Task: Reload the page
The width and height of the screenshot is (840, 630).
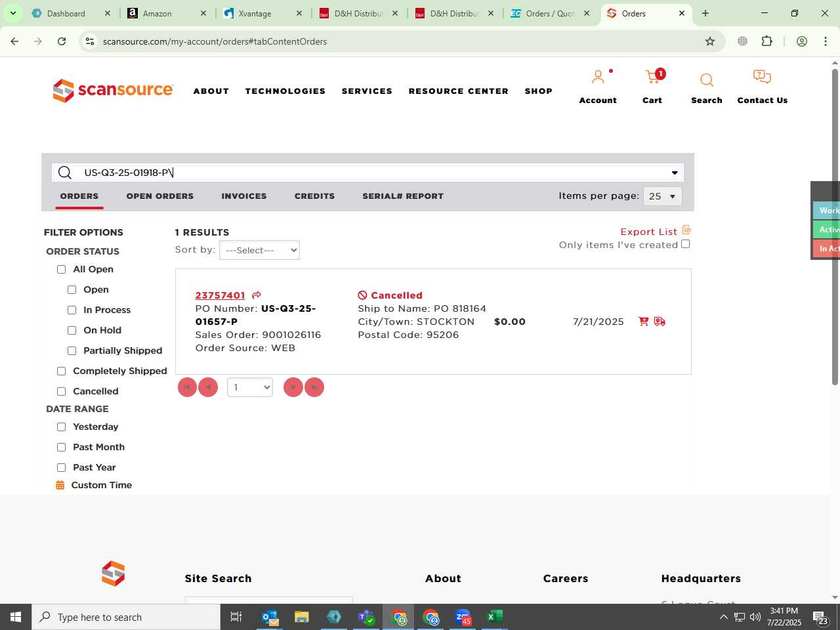Action: 62,41
